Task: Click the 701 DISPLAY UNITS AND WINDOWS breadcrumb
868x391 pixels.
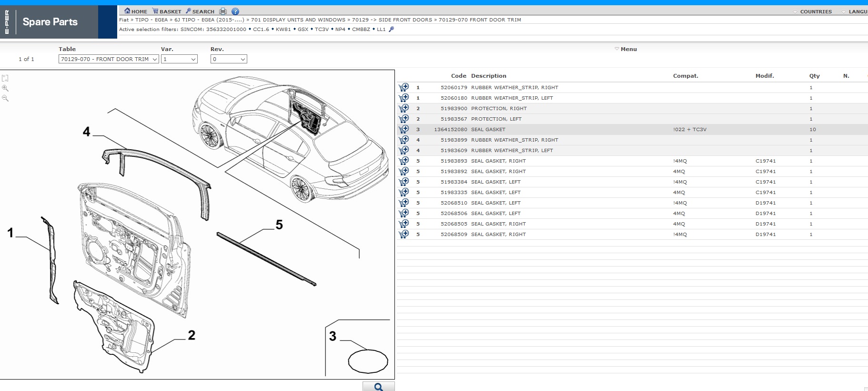Action: (298, 20)
